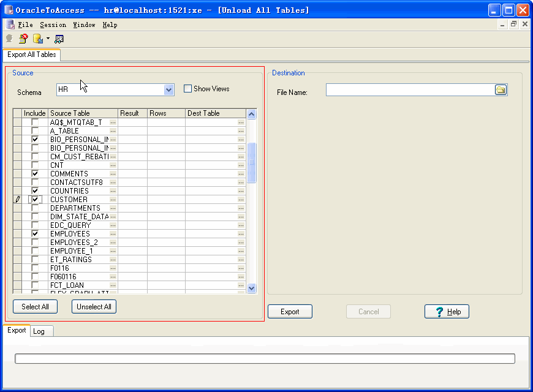Click the Dest Table ellipsis in EMPLOYEES row

pyautogui.click(x=241, y=234)
